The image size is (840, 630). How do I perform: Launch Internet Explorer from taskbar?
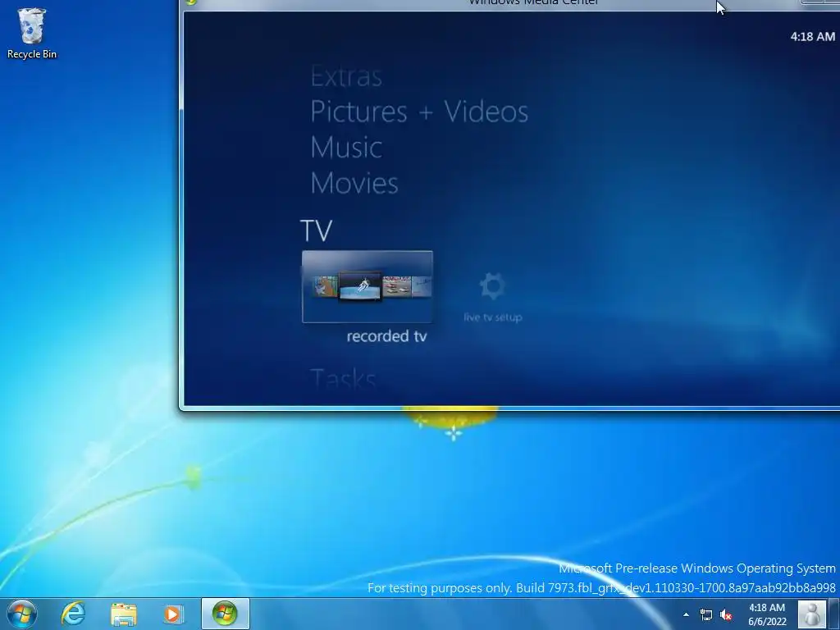click(73, 614)
